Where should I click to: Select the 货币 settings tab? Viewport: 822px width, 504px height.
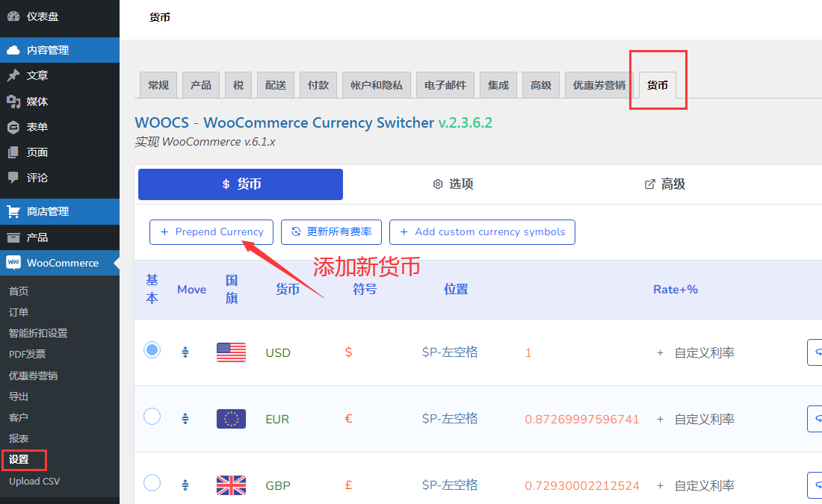pyautogui.click(x=658, y=85)
